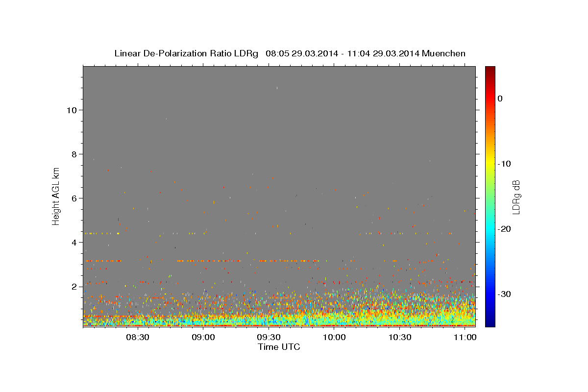Click the 'Time UTC' axis title
The image size is (588, 392).
[279, 347]
